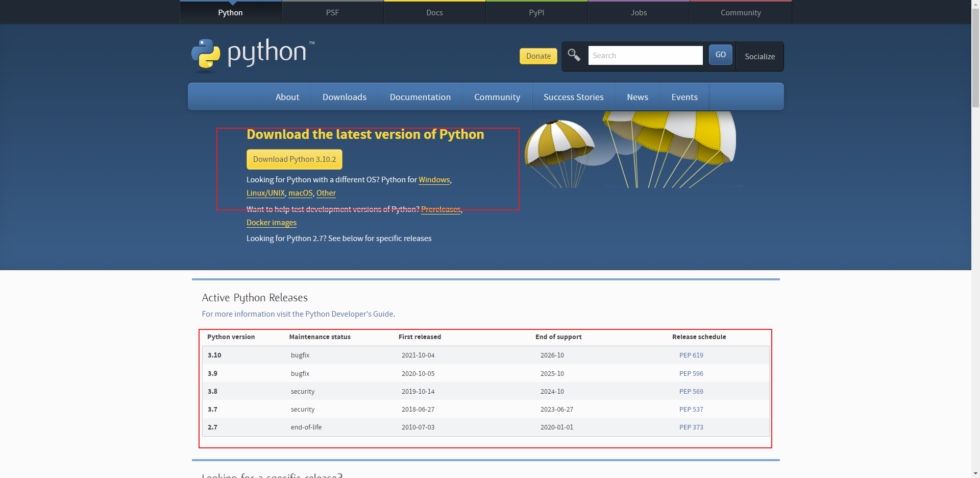Open the Socialize menu

pos(759,56)
